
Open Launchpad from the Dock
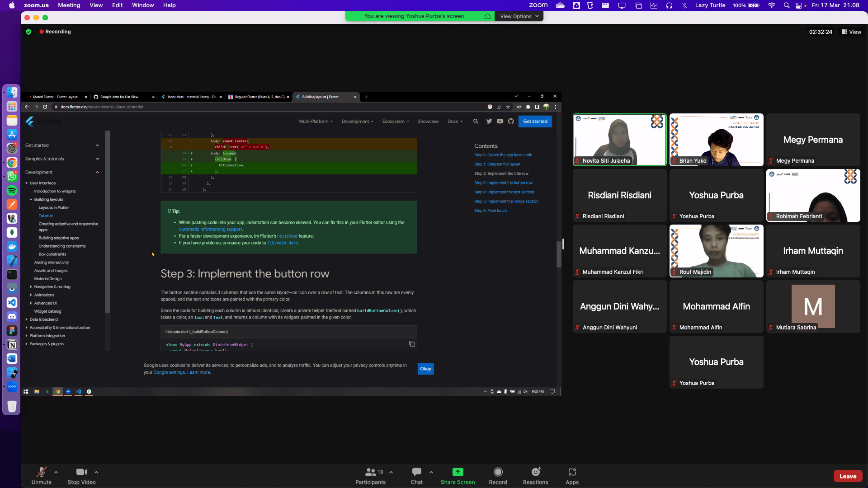12,106
